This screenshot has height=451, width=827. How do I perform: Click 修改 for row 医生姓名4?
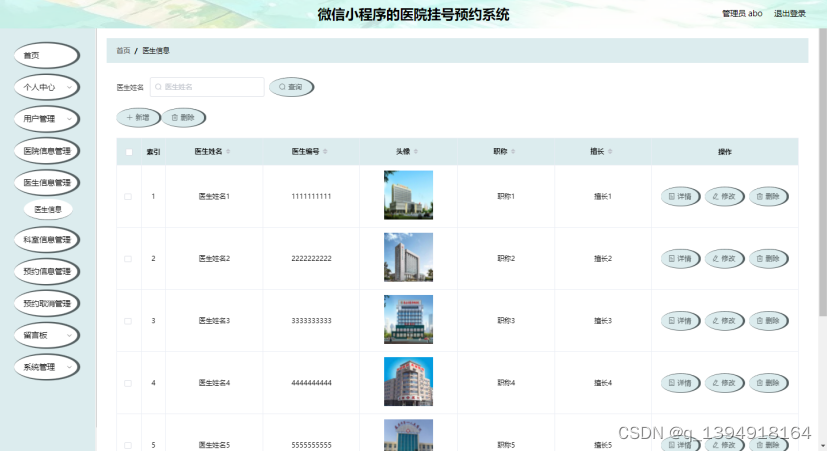point(725,383)
